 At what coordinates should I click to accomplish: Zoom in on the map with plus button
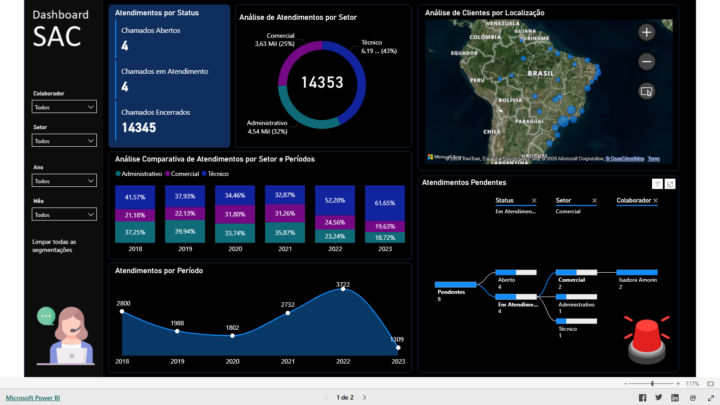646,32
